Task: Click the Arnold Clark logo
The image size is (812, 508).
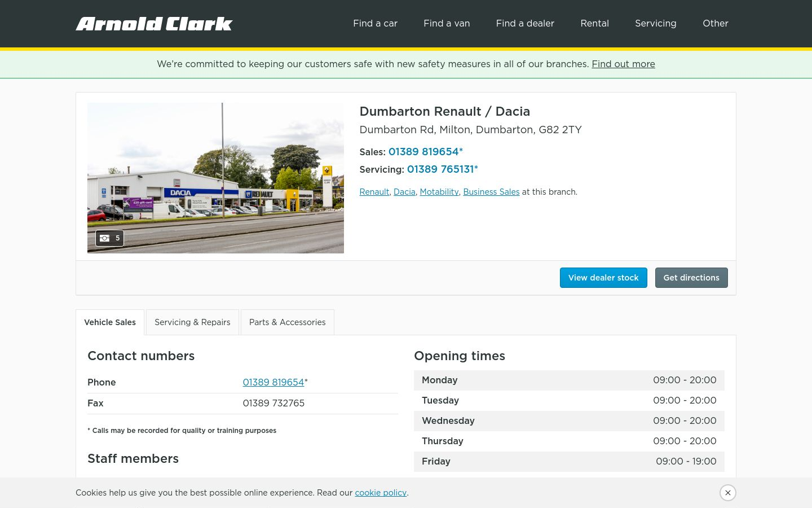Action: (x=154, y=24)
